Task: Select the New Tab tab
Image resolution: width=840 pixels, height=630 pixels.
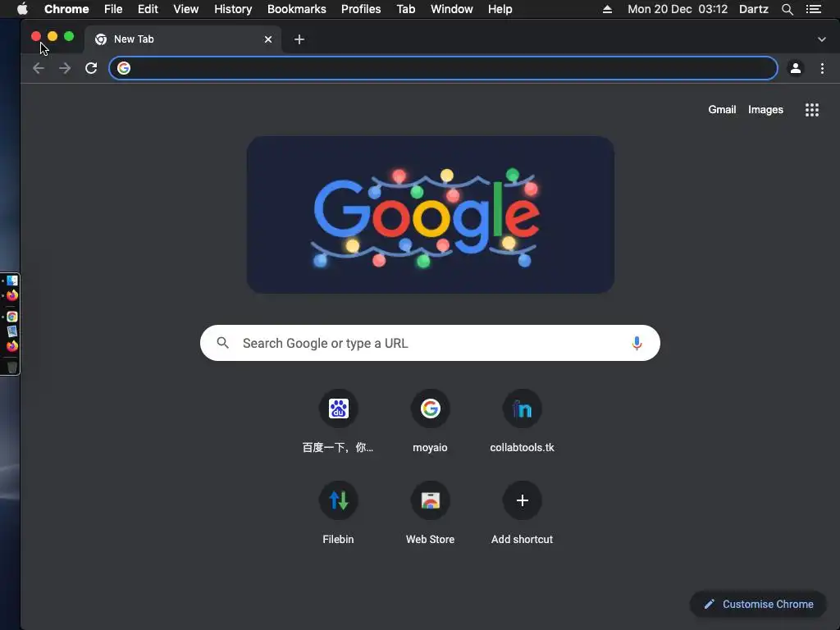Action: 183,39
